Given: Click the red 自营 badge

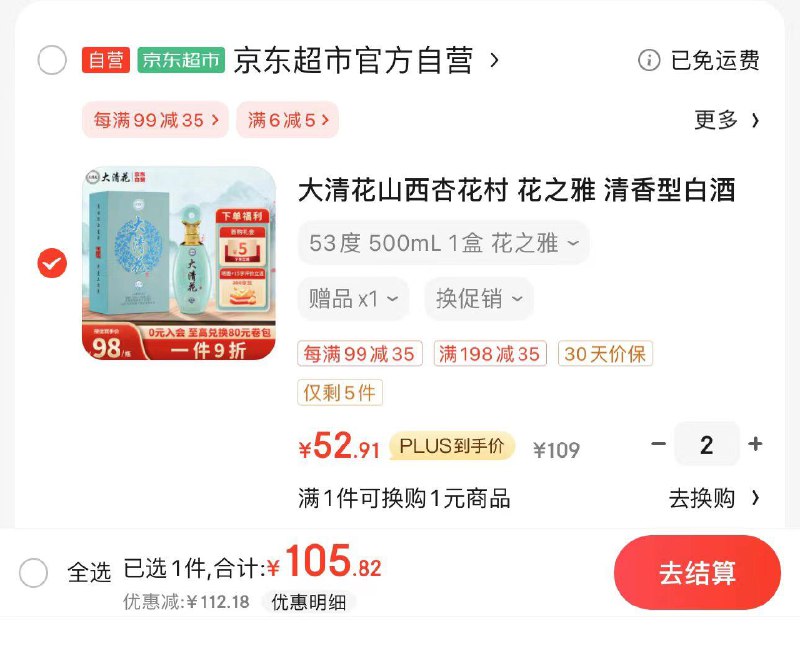Looking at the screenshot, I should (x=106, y=60).
